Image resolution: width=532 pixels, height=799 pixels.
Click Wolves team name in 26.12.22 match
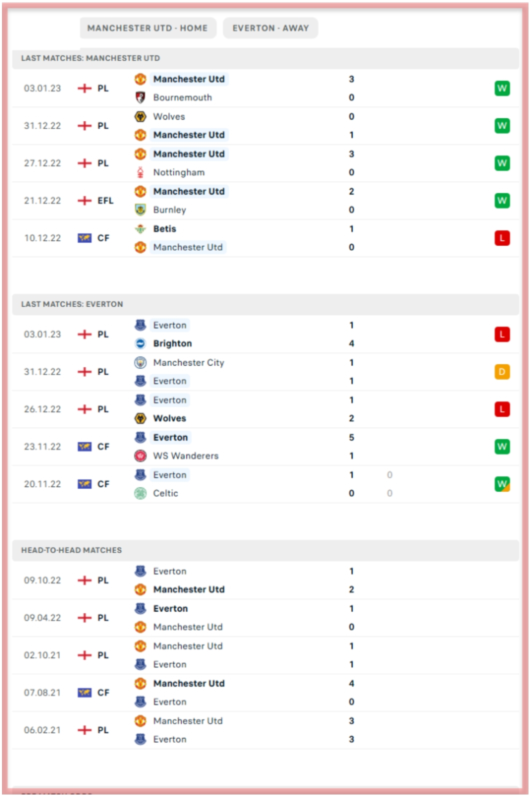click(169, 418)
